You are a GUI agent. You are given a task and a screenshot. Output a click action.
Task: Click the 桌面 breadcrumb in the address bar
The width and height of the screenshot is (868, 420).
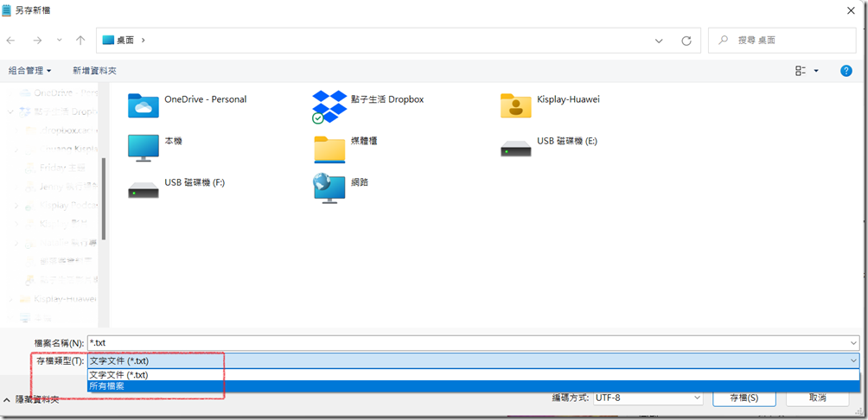click(125, 41)
